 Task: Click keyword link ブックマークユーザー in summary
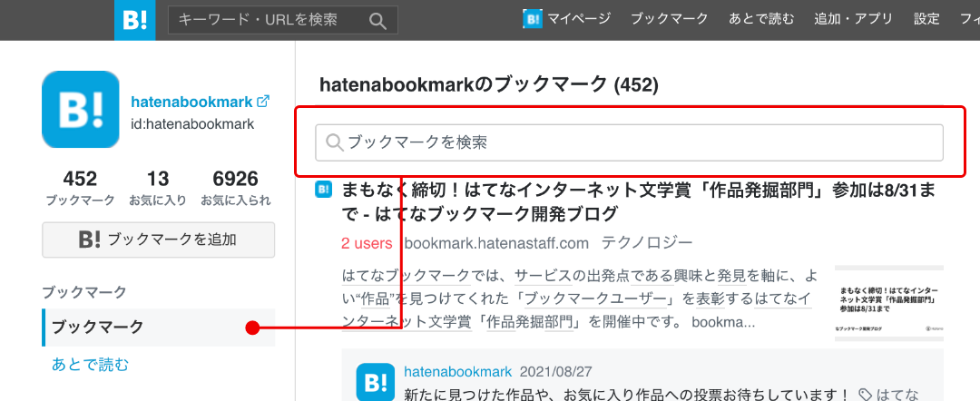tap(594, 299)
